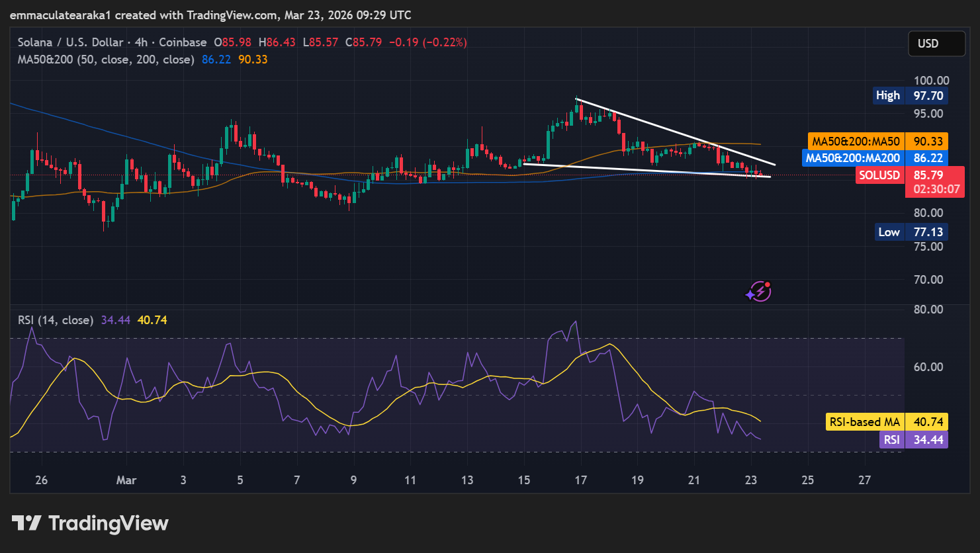Click the 4h interval text in header
Screen dimensions: 980x553
click(141, 42)
